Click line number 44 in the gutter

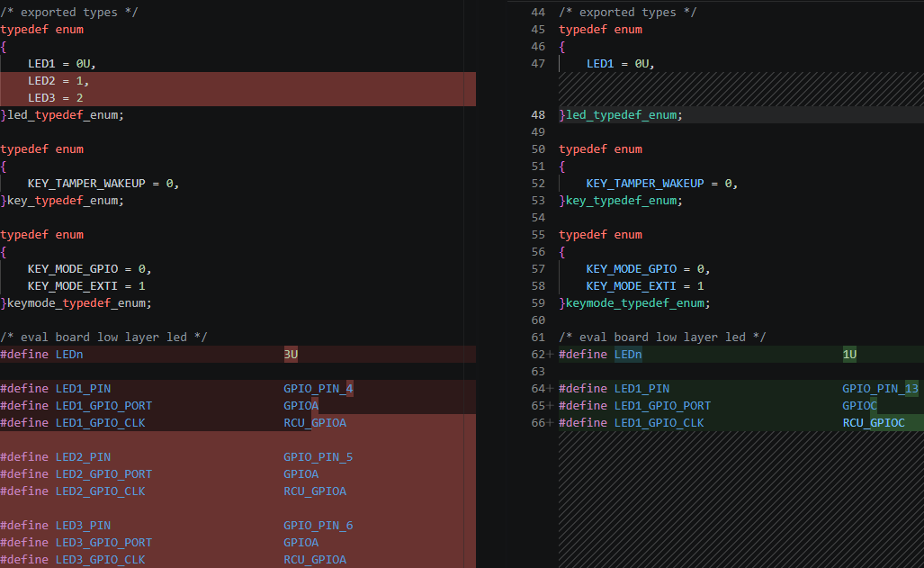coord(538,13)
